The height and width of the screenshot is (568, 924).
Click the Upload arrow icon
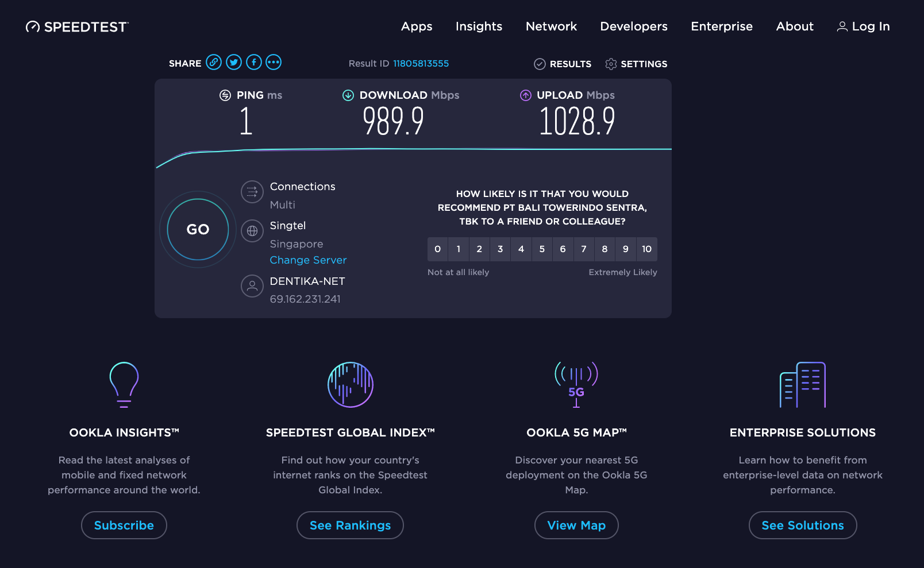pyautogui.click(x=526, y=95)
